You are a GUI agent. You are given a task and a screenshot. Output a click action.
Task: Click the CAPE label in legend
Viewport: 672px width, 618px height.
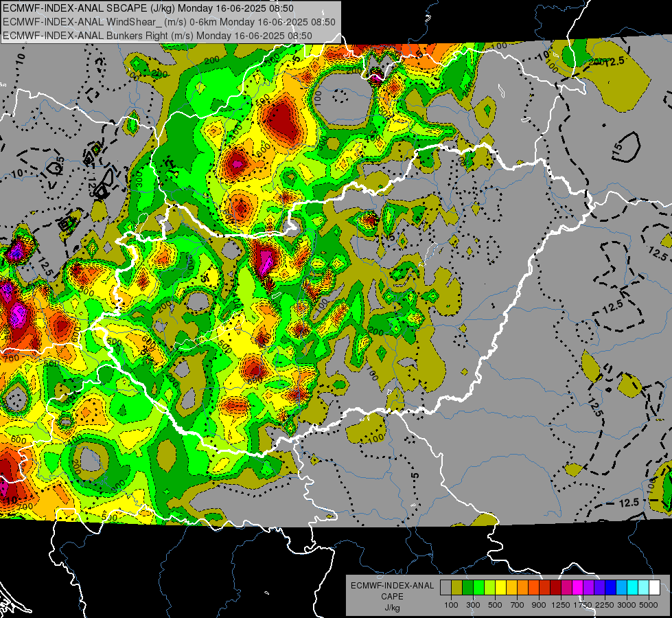coord(392,597)
